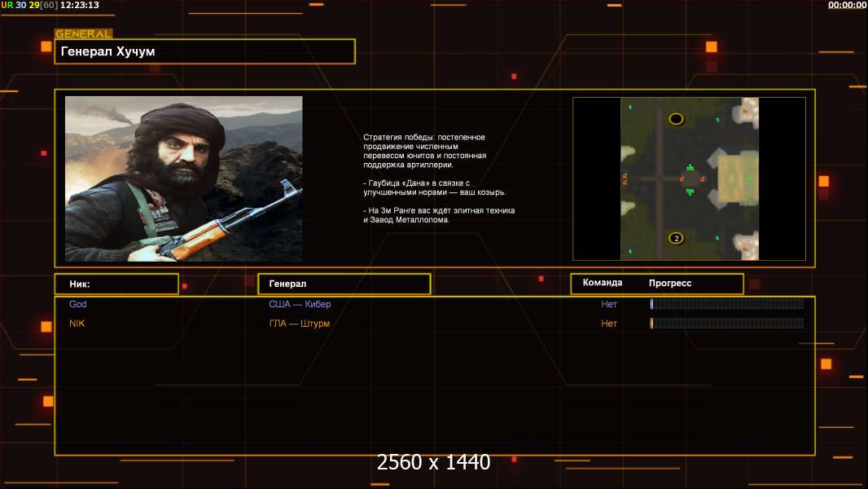Click the general portrait image
Viewport: 868px width, 489px height.
184,178
